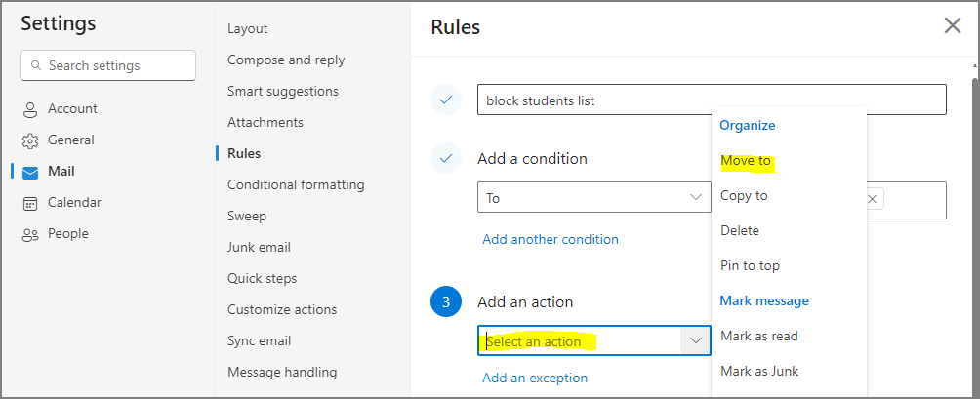The height and width of the screenshot is (399, 980).
Task: Choose "Pin to top" option
Action: point(750,266)
